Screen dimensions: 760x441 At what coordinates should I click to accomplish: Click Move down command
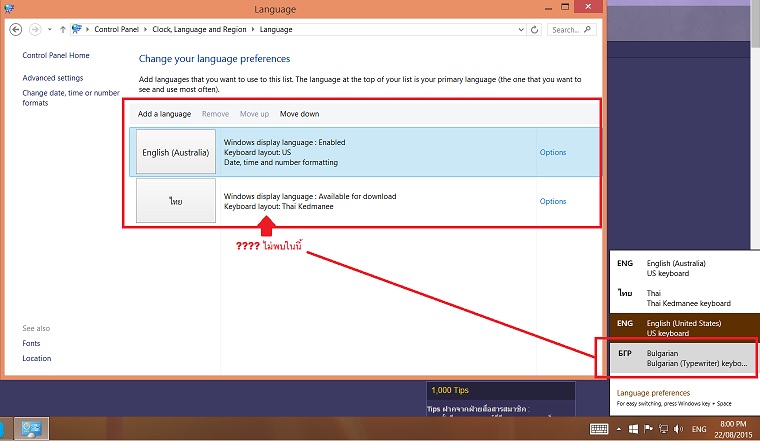300,114
